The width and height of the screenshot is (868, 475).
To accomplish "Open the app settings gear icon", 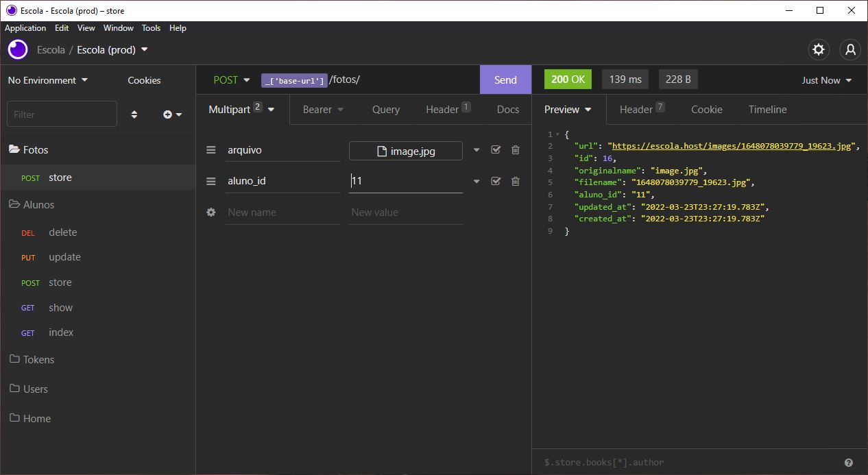I will (819, 49).
